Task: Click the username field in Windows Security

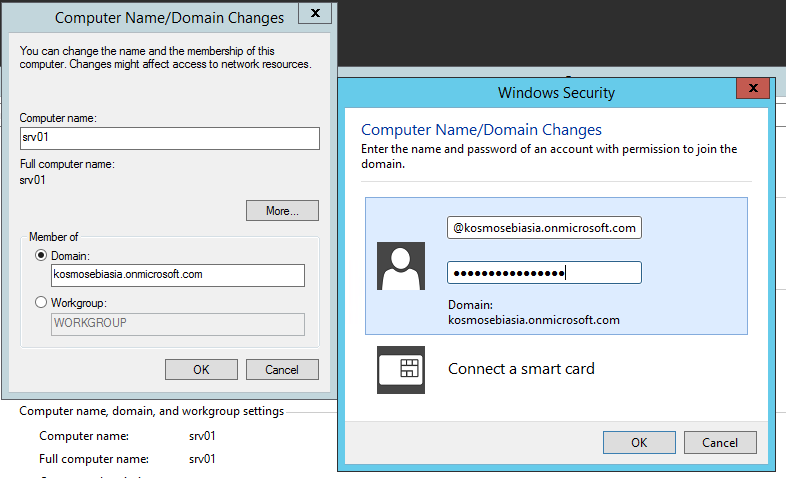Action: tap(544, 228)
